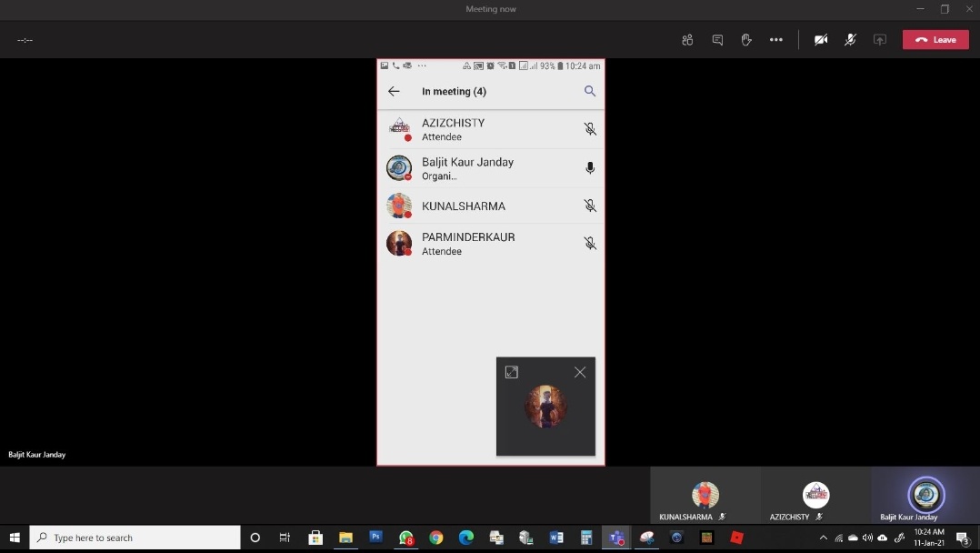Click the muted mic icon beside AZIZCHISTY
Viewport: 980px width, 553px height.
pyautogui.click(x=589, y=129)
